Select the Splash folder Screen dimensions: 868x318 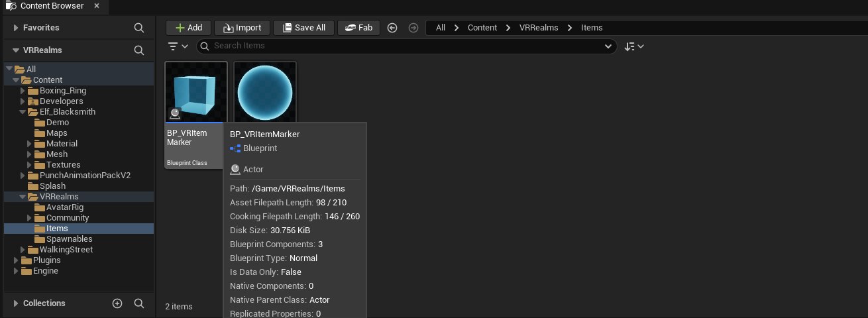tap(52, 186)
